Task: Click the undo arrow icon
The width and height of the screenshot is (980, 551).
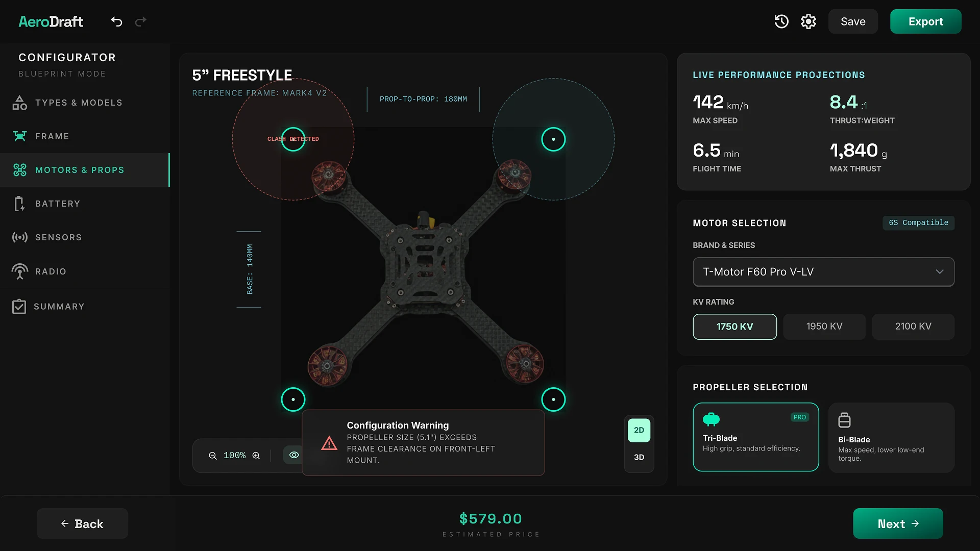Action: point(116,22)
